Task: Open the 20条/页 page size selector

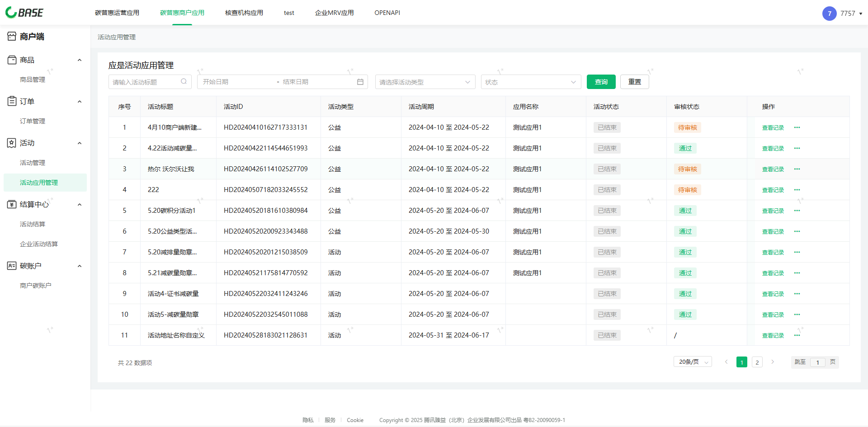Action: click(x=693, y=362)
